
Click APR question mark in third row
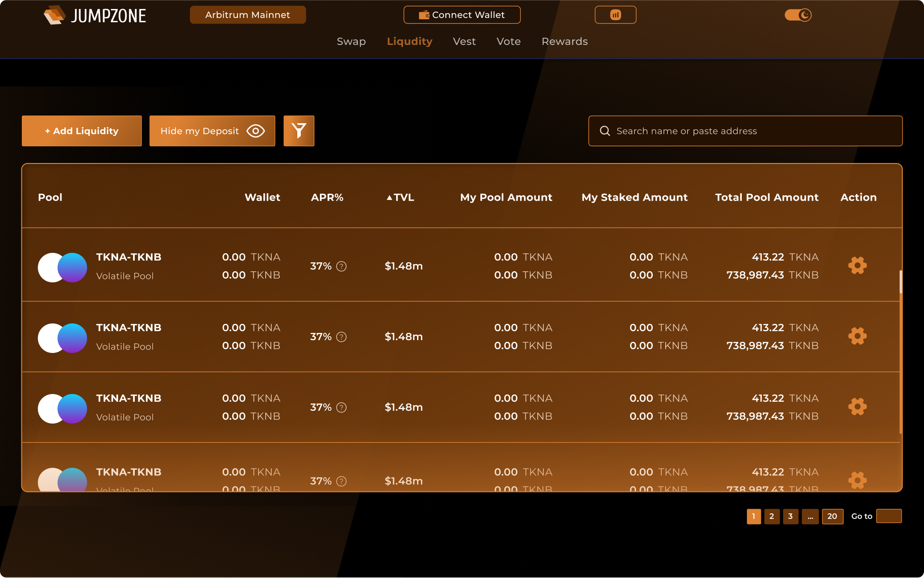[x=341, y=407]
